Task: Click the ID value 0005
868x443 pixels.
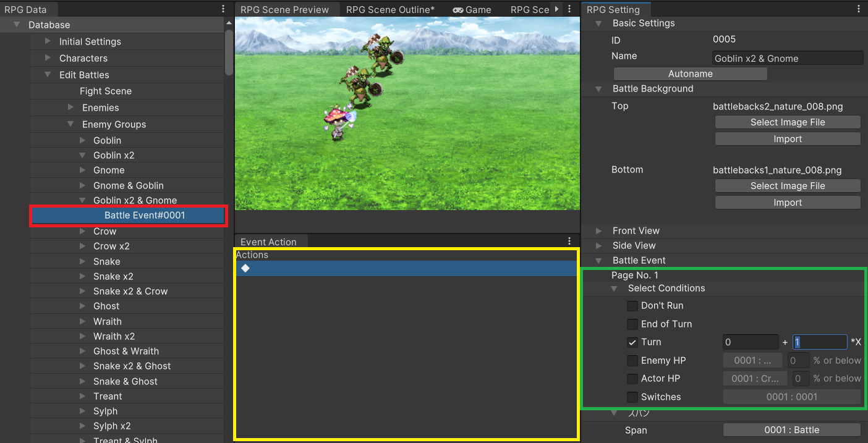Action: [x=724, y=40]
